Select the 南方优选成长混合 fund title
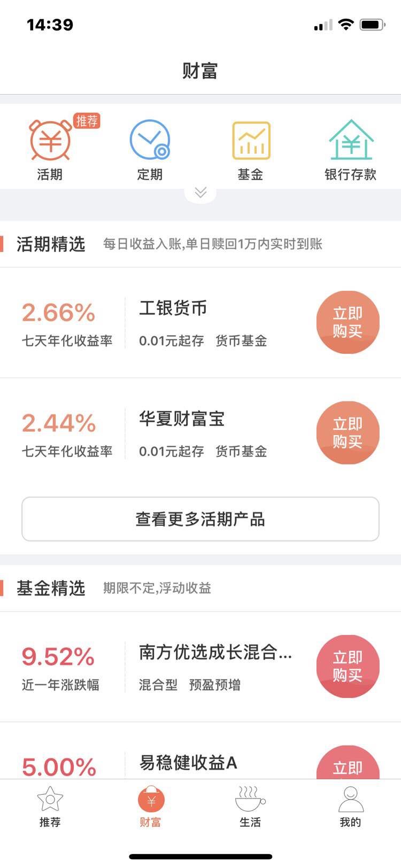Screen dimensions: 401x868 coord(215,653)
